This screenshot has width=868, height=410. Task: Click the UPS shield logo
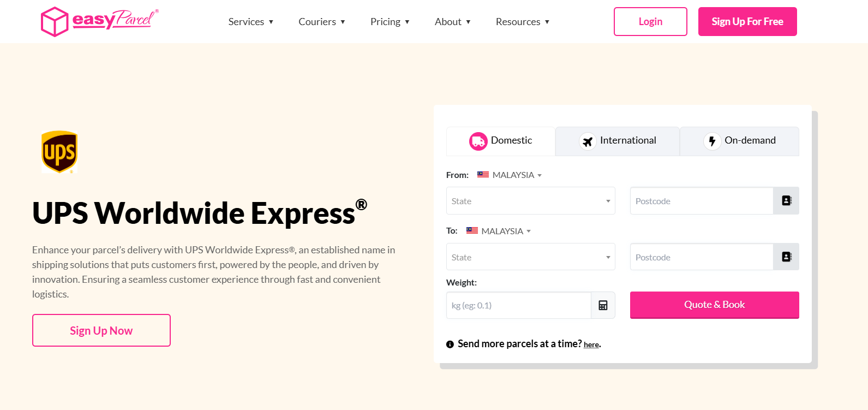(59, 152)
